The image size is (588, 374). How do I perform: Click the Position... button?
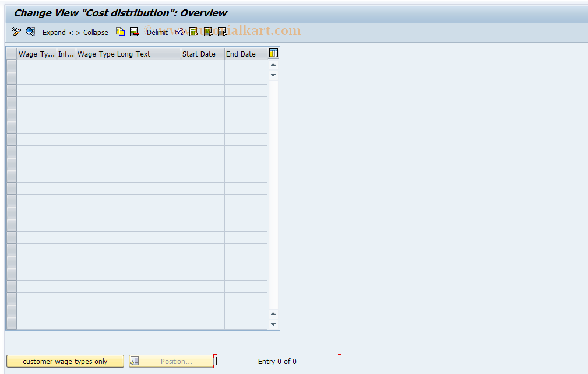(x=171, y=361)
